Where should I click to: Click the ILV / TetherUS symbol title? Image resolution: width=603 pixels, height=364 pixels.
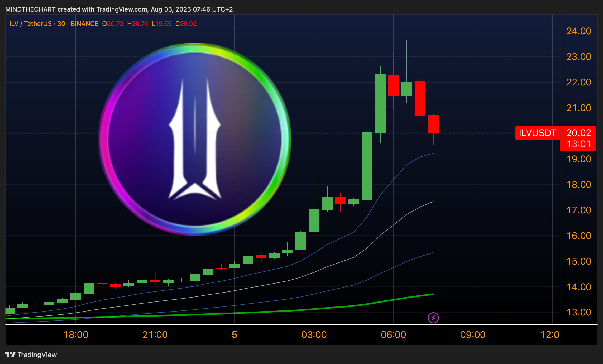coord(31,24)
